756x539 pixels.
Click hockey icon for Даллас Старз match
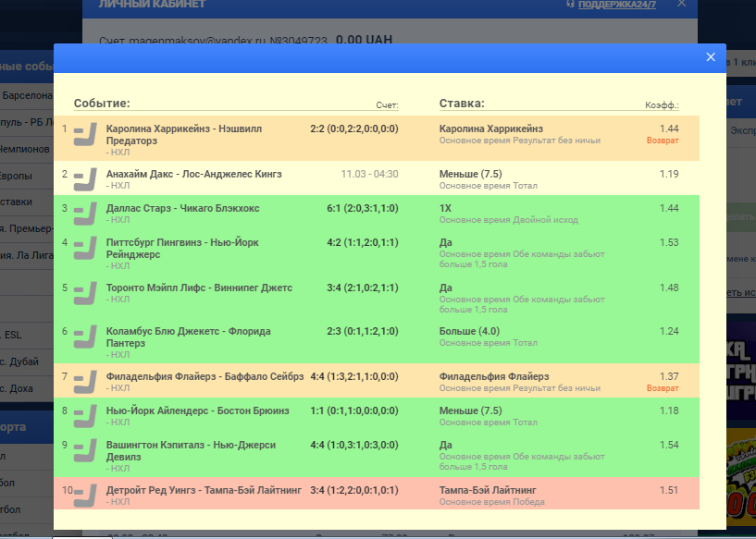click(x=85, y=214)
